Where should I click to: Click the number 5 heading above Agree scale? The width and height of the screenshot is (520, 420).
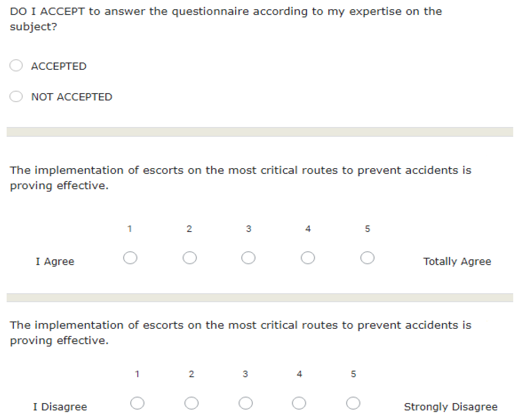click(367, 229)
